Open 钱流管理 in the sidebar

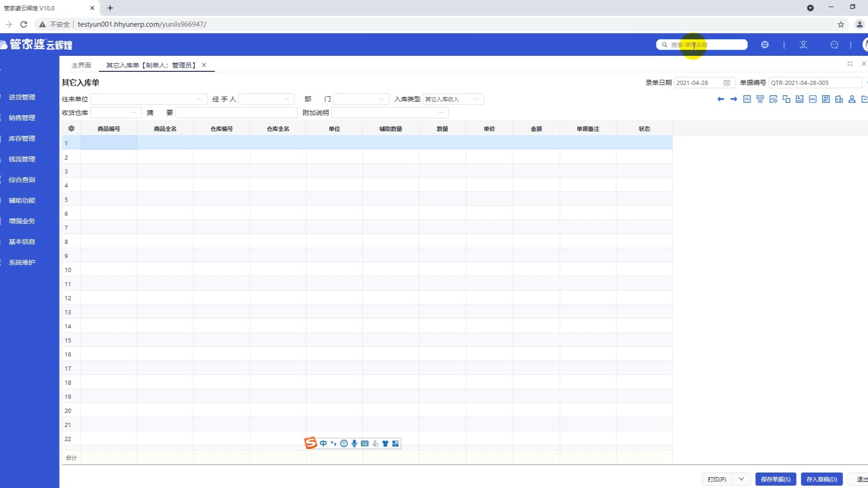click(22, 159)
